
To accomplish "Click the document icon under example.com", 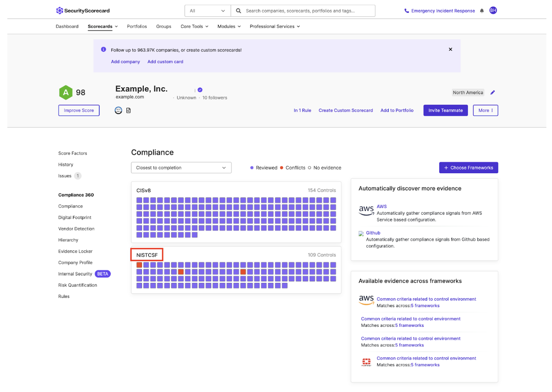I will [128, 111].
